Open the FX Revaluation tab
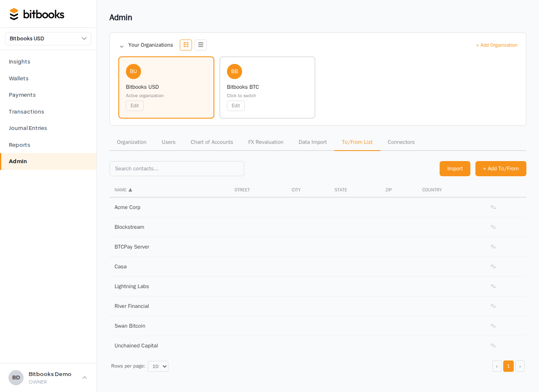The height and width of the screenshot is (392, 539). pyautogui.click(x=266, y=142)
